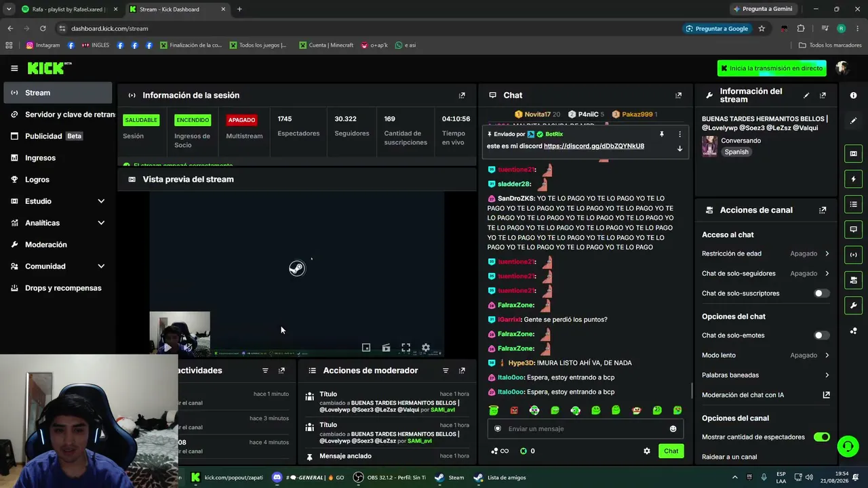Open the Ingresos sidebar page

click(58, 158)
